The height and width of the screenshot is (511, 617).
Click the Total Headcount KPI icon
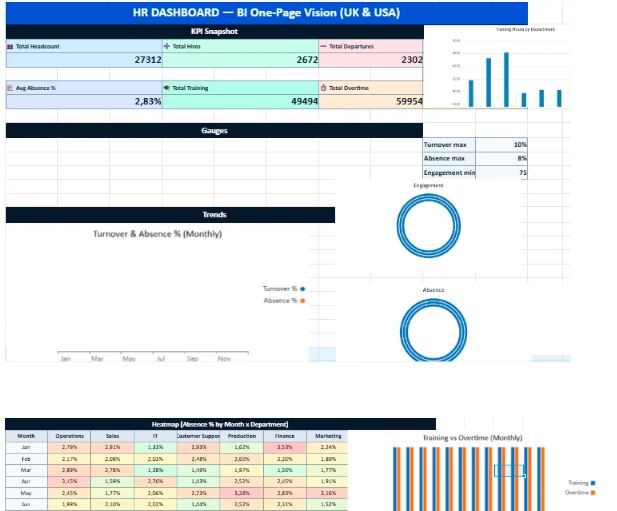[10, 47]
